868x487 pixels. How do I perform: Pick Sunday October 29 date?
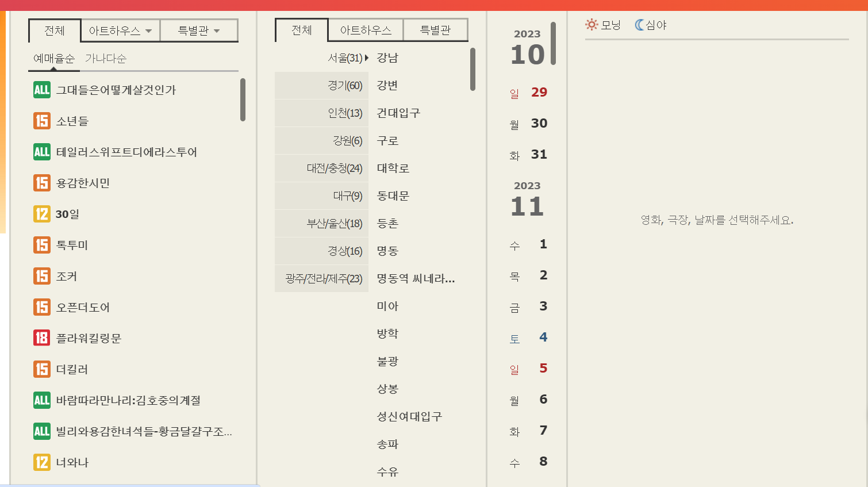(x=528, y=93)
